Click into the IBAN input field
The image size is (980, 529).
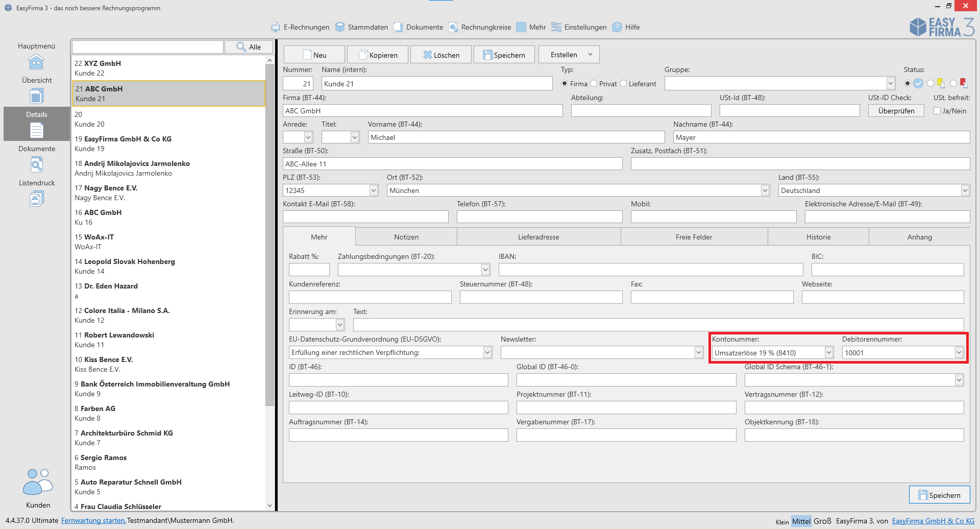tap(650, 270)
